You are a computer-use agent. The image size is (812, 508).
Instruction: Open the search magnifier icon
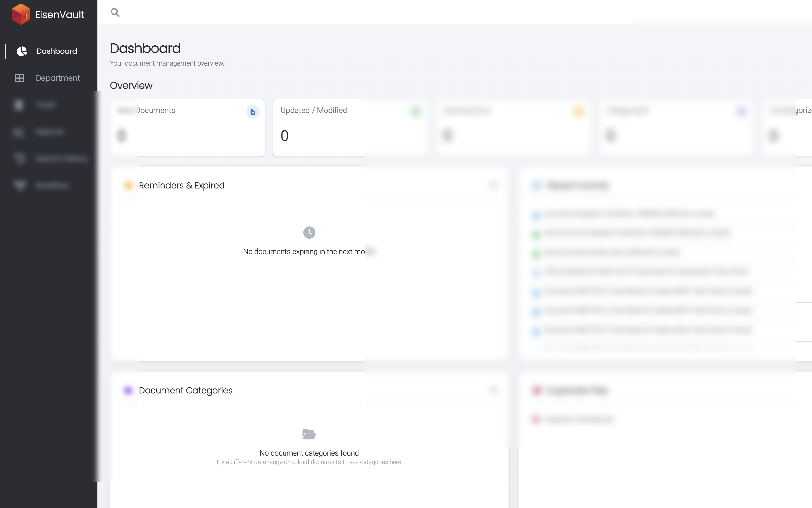coord(115,12)
